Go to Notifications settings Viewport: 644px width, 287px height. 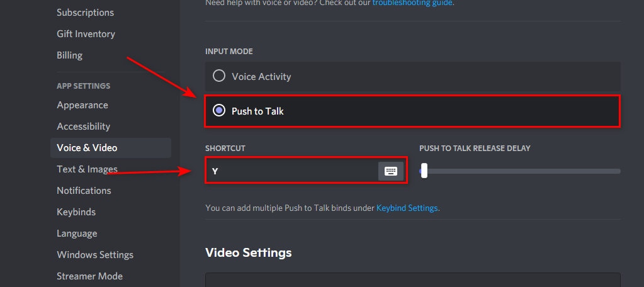(84, 191)
